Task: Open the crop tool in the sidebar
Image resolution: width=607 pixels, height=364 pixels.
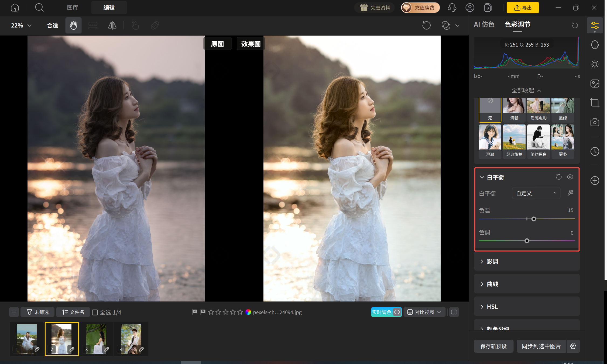Action: [x=595, y=103]
